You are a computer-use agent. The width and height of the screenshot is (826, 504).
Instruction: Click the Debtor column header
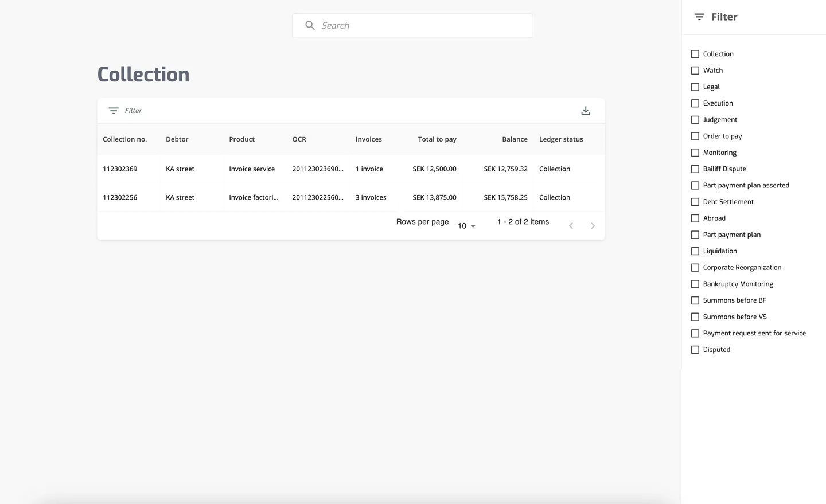coord(177,139)
